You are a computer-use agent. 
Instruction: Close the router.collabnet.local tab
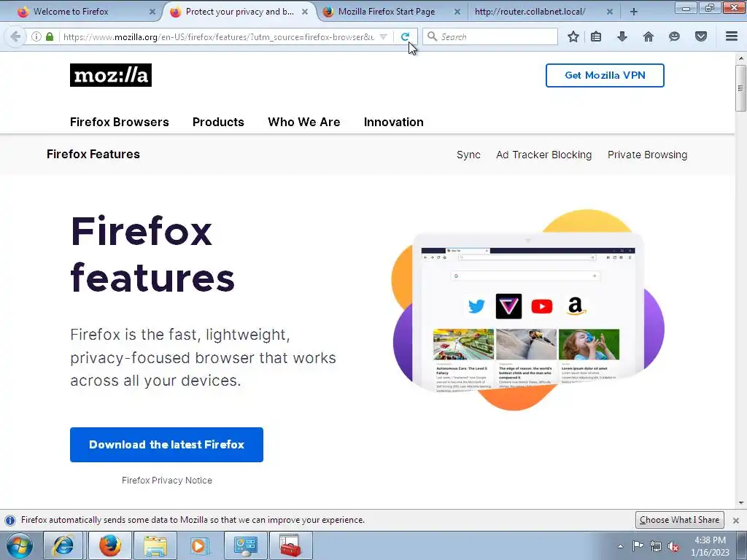pos(609,12)
